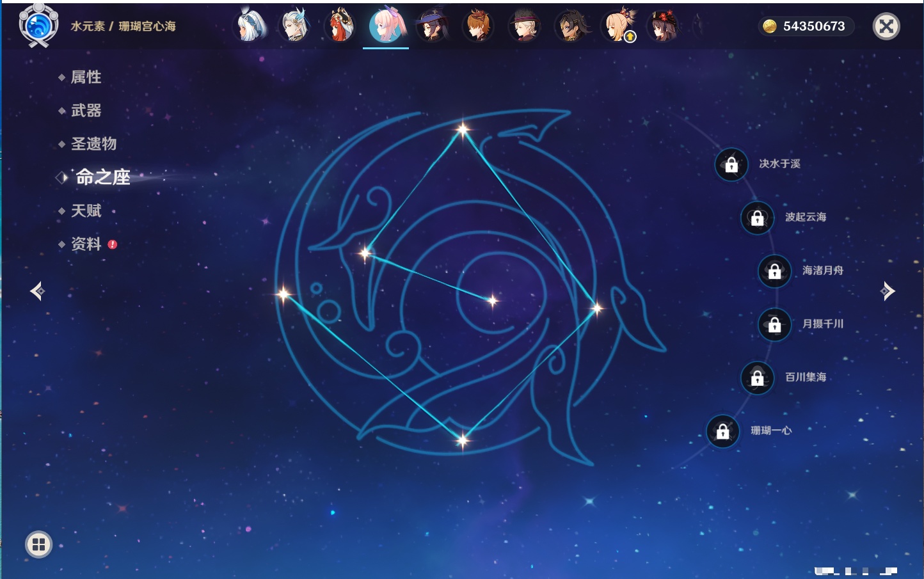The image size is (924, 579).
Task: Click the 珊瑚一心 constellation name
Action: click(771, 431)
